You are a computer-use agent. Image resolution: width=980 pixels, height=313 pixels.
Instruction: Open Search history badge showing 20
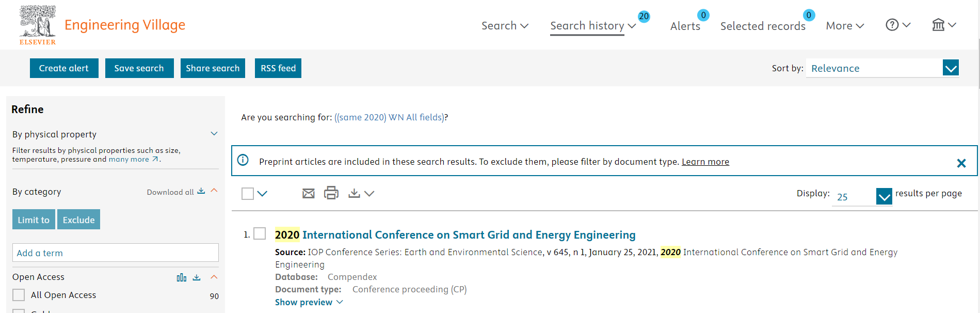click(644, 16)
